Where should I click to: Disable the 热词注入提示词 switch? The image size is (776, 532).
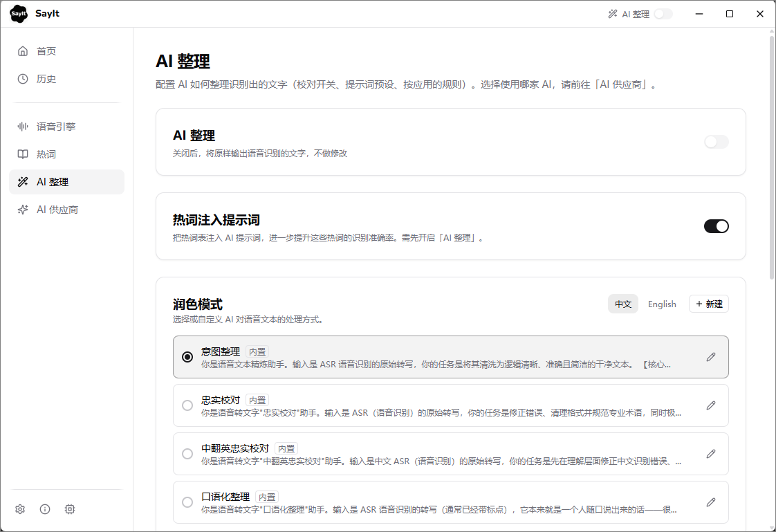[716, 226]
